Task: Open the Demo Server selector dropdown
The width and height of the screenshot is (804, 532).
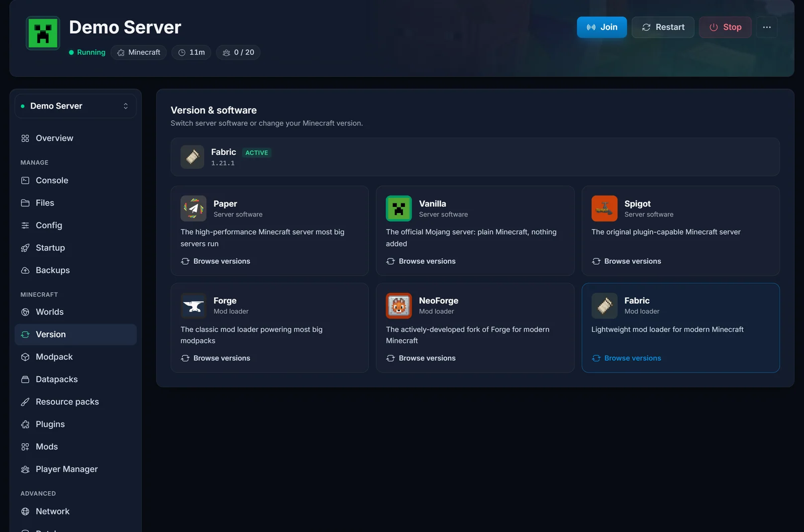Action: [x=75, y=106]
